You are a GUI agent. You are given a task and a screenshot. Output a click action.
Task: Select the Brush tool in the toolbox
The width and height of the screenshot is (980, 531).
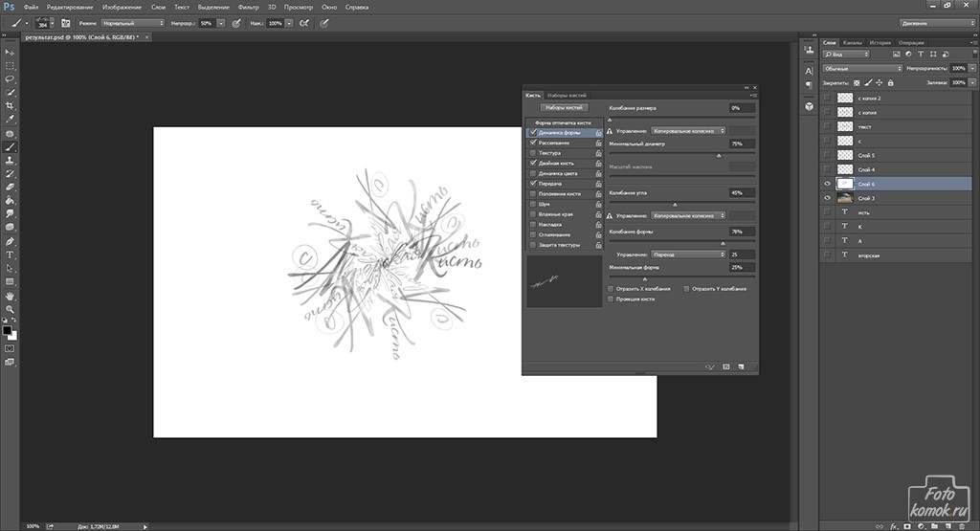pos(10,146)
